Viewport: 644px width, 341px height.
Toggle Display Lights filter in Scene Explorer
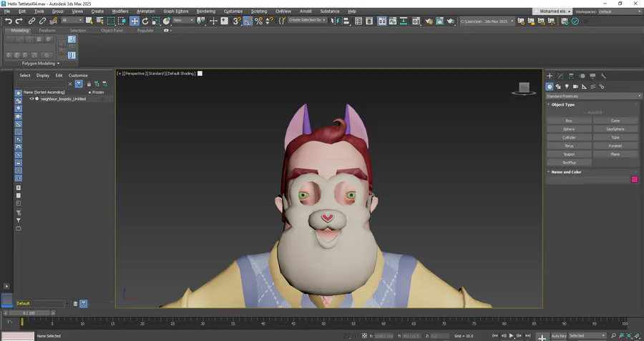coord(19,109)
